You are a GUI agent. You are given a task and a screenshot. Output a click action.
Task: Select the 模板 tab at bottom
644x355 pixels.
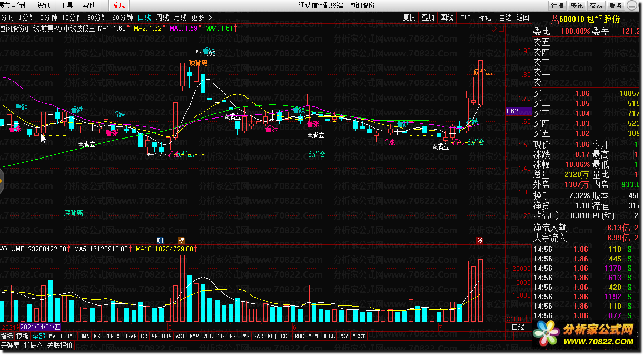coord(23,336)
